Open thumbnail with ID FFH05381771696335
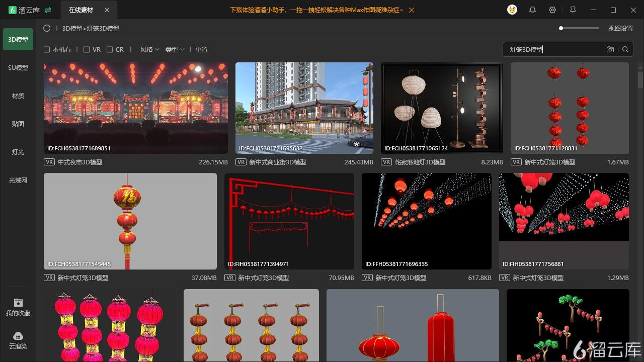The height and width of the screenshot is (362, 644). 427,221
